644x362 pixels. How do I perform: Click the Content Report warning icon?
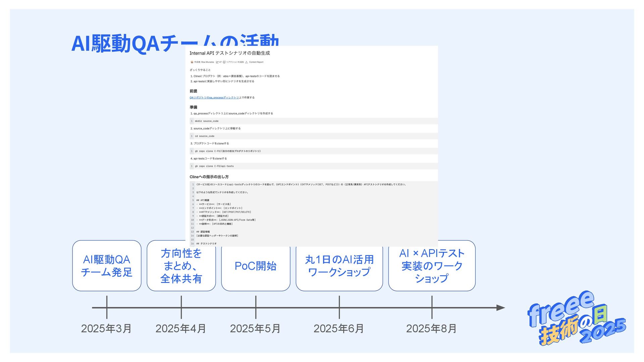(247, 62)
